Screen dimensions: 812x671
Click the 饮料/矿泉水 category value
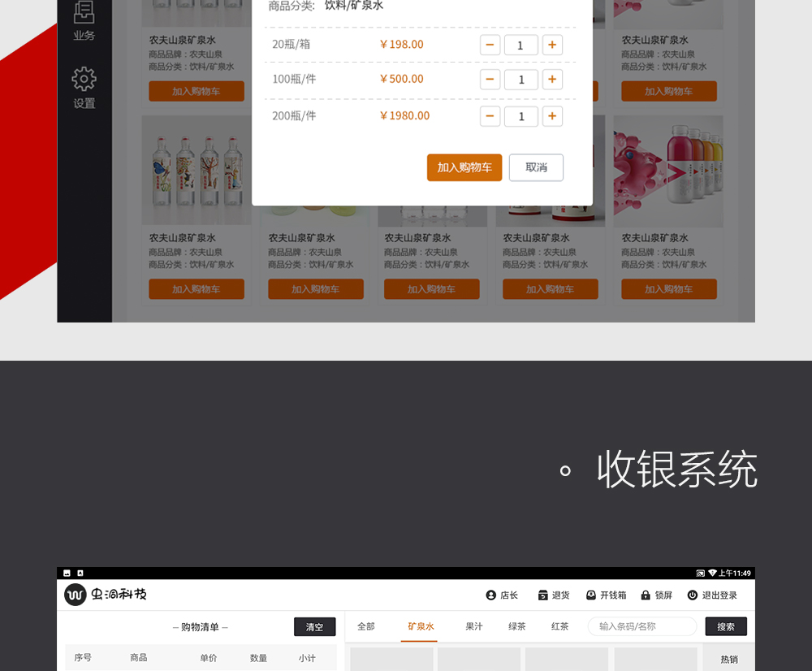[x=354, y=6]
